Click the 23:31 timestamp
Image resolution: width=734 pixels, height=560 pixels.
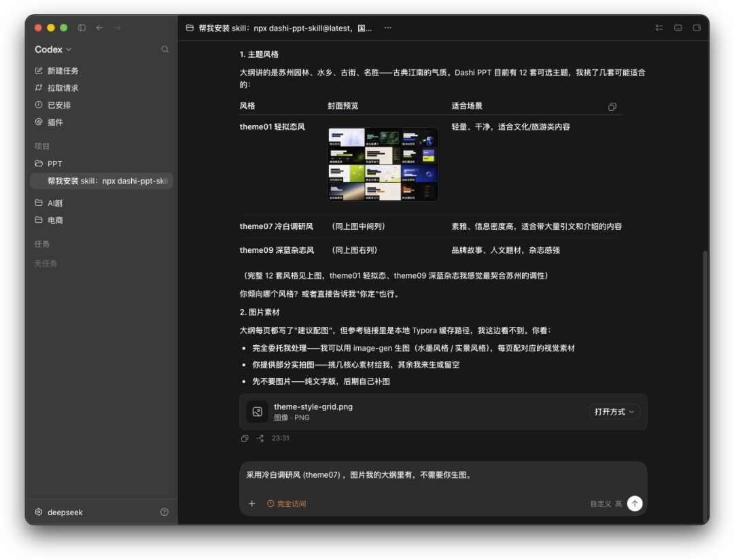(x=281, y=438)
